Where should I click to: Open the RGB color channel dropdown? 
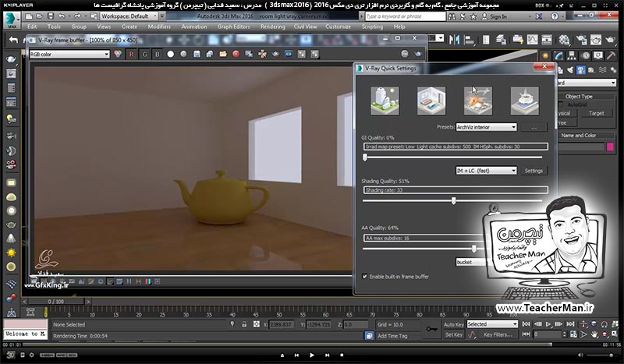coord(69,54)
